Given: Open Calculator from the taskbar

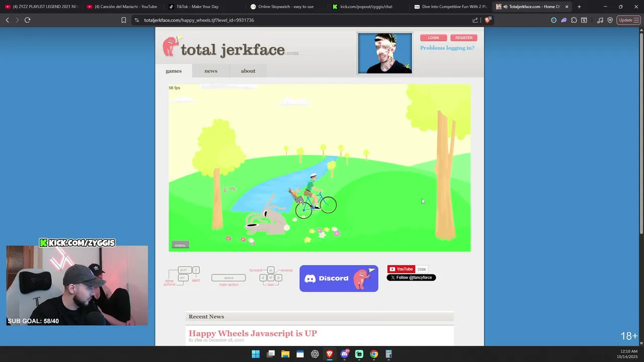Looking at the screenshot, I should click(x=388, y=354).
